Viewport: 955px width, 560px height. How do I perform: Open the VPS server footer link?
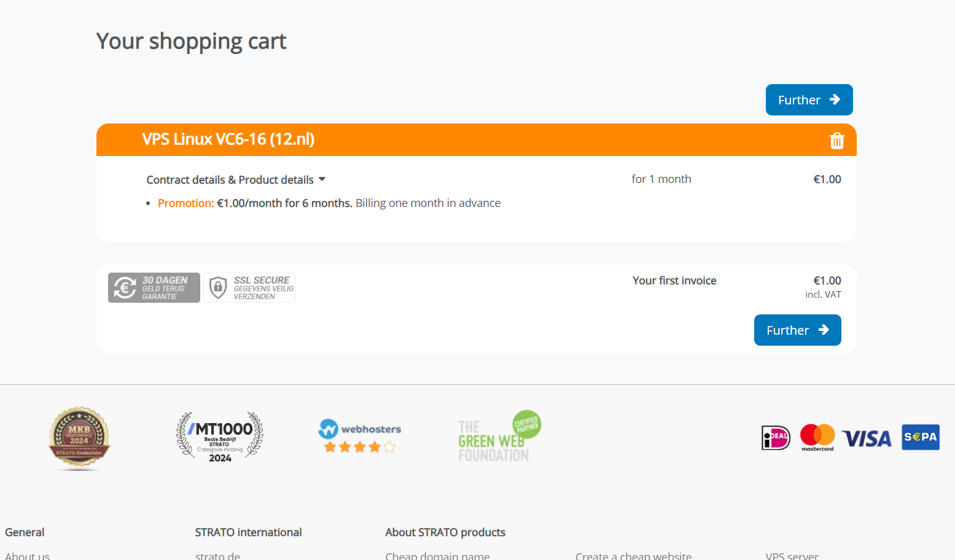click(792, 556)
